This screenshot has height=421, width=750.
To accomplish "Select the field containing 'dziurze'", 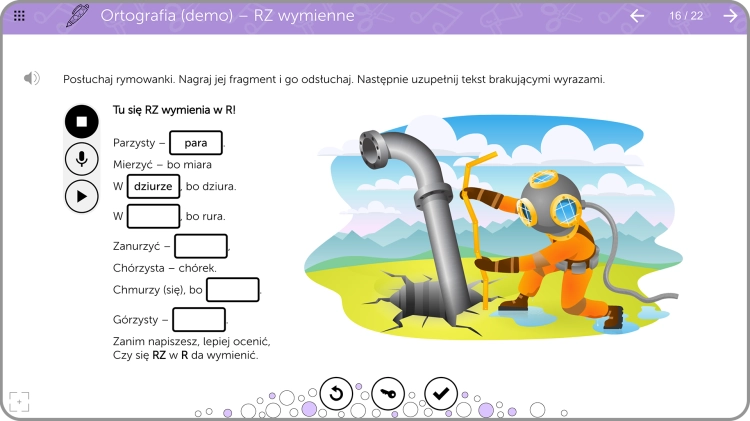I will click(154, 186).
